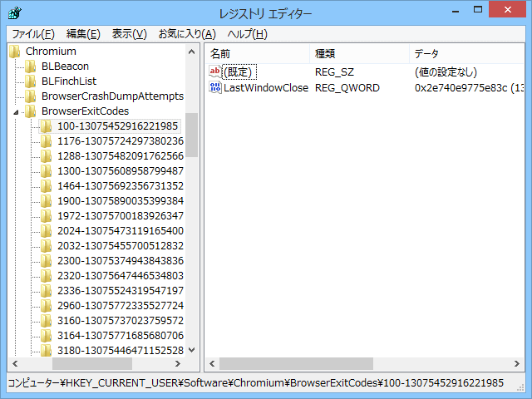Click the Registry Editor title bar icon
Image resolution: width=532 pixels, height=399 pixels.
click(15, 13)
